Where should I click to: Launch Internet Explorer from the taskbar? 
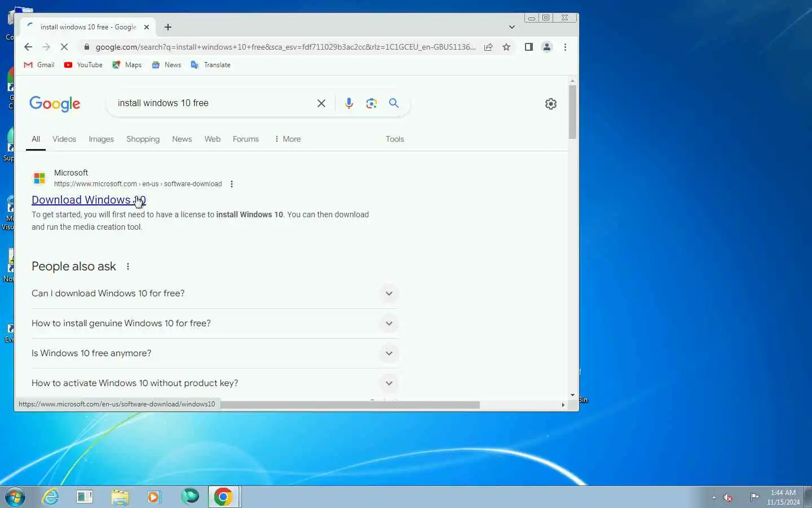coord(51,497)
